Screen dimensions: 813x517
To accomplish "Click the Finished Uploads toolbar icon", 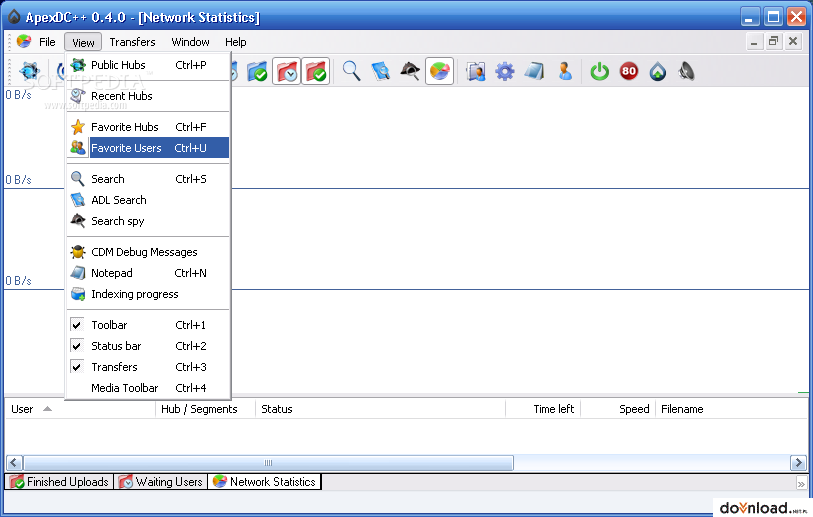I will point(315,71).
